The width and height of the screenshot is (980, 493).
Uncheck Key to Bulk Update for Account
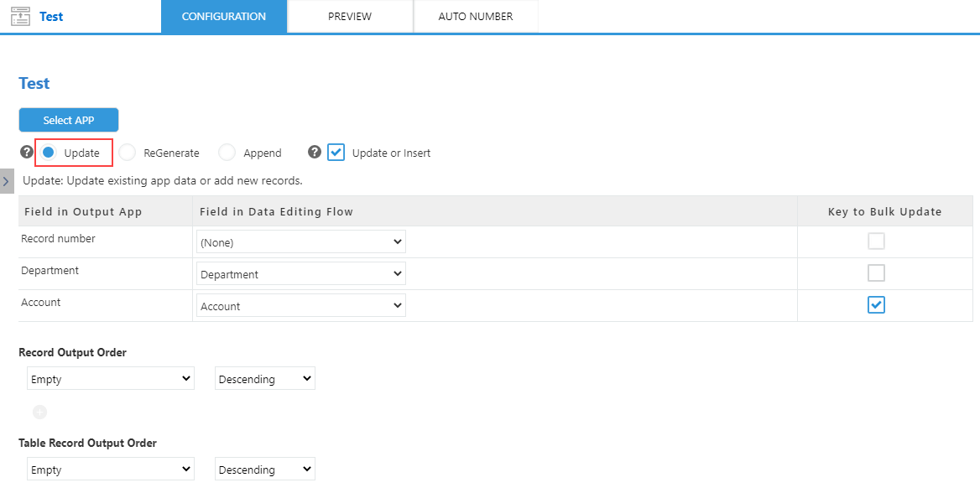pos(876,305)
